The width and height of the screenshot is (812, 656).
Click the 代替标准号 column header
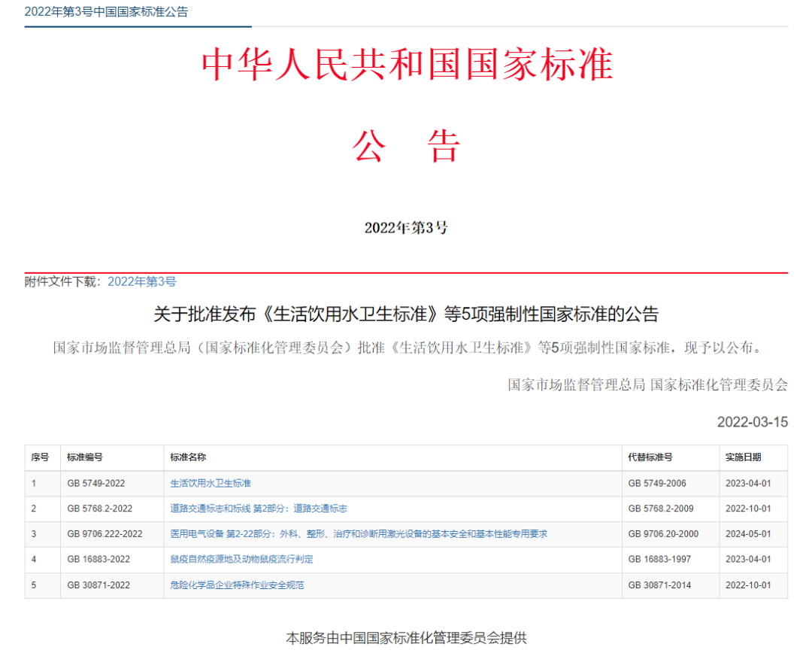[650, 457]
